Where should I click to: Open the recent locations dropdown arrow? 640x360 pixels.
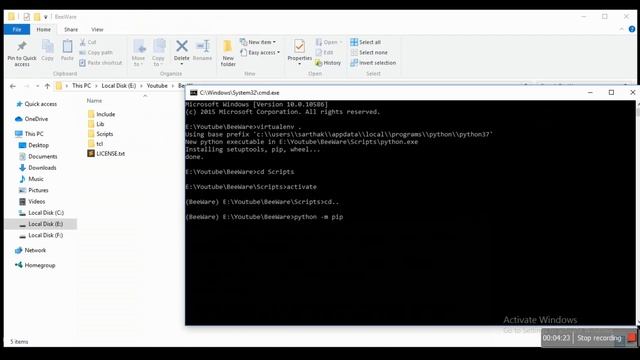click(38, 86)
